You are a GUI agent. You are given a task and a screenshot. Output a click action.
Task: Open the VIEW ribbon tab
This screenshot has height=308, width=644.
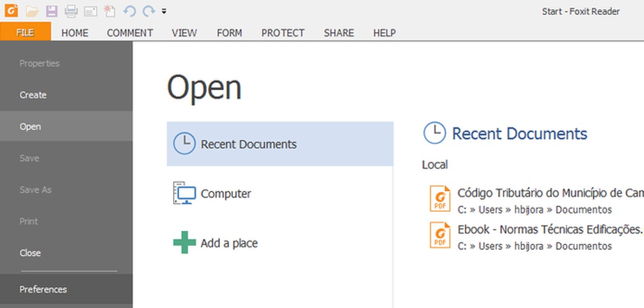click(x=184, y=33)
